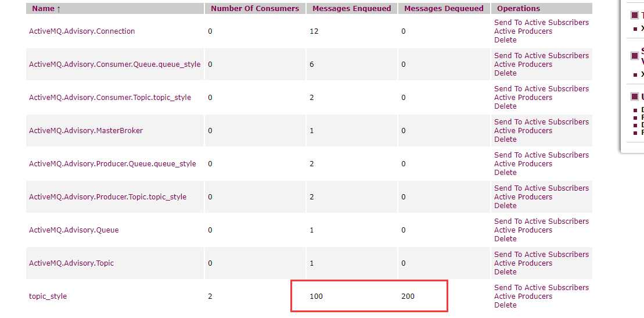Viewport: 644px width, 318px height.
Task: Click the Operations column header
Action: coord(519,9)
